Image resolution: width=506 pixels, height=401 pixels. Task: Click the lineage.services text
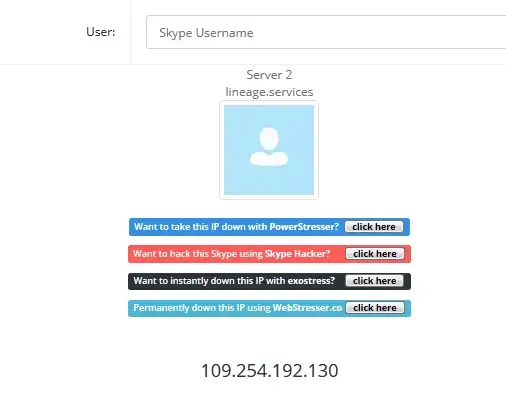coord(269,92)
